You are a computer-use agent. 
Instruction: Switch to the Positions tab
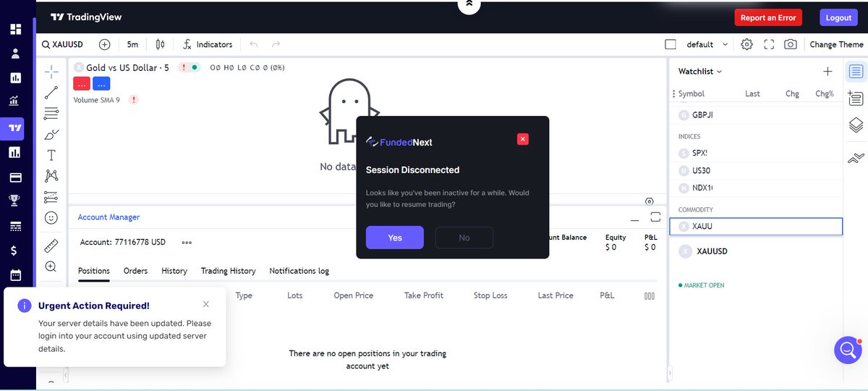pyautogui.click(x=94, y=271)
